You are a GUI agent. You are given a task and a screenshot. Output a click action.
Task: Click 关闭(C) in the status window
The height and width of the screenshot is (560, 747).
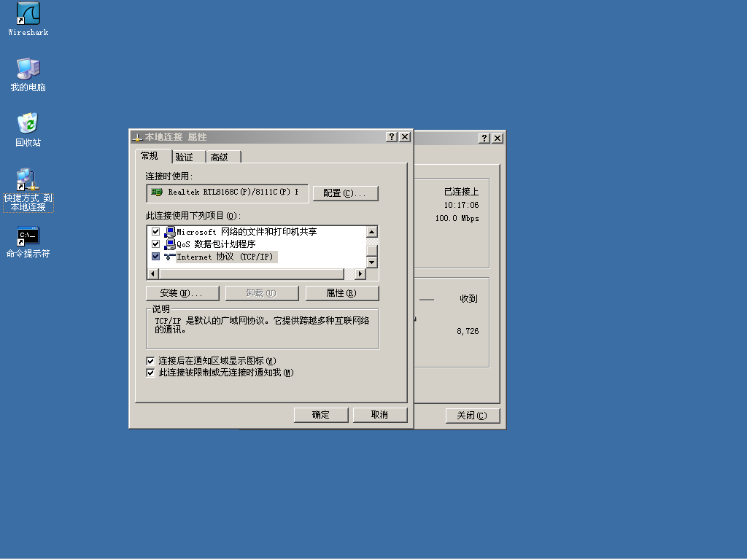point(473,416)
